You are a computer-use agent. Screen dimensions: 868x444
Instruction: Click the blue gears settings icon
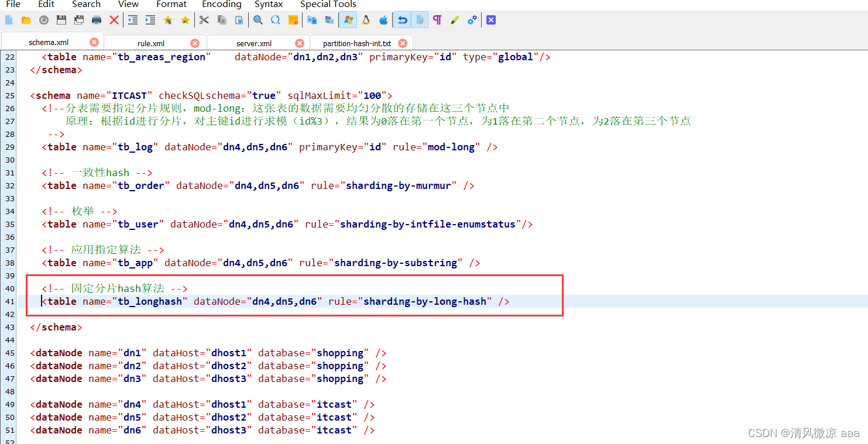472,20
